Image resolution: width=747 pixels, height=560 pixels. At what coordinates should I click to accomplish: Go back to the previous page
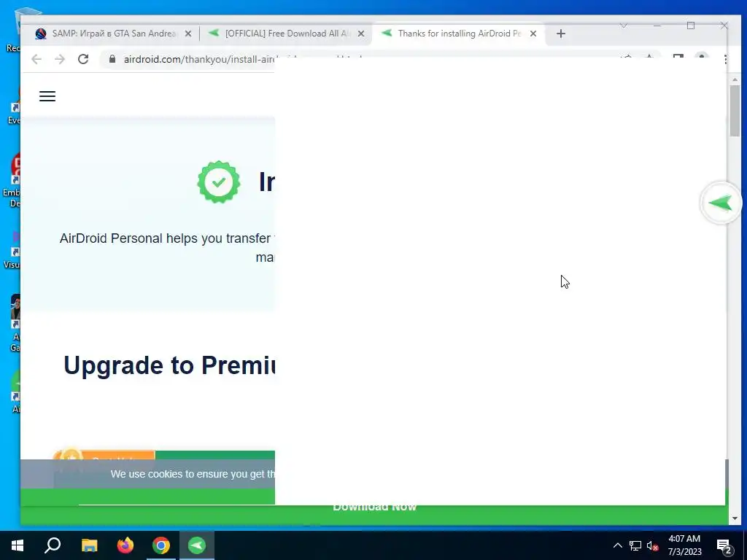coord(36,59)
